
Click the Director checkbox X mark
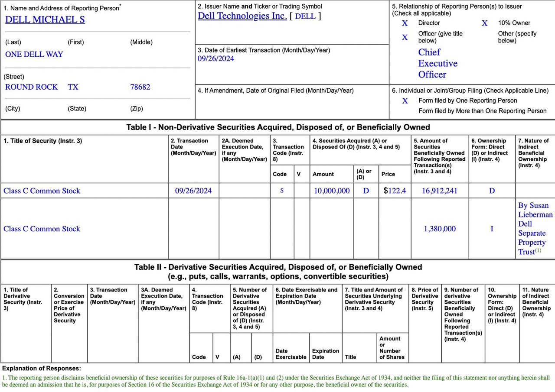coord(405,23)
